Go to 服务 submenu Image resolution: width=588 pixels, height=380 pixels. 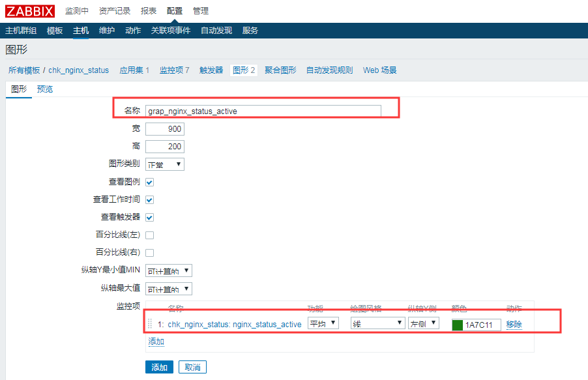coord(250,31)
